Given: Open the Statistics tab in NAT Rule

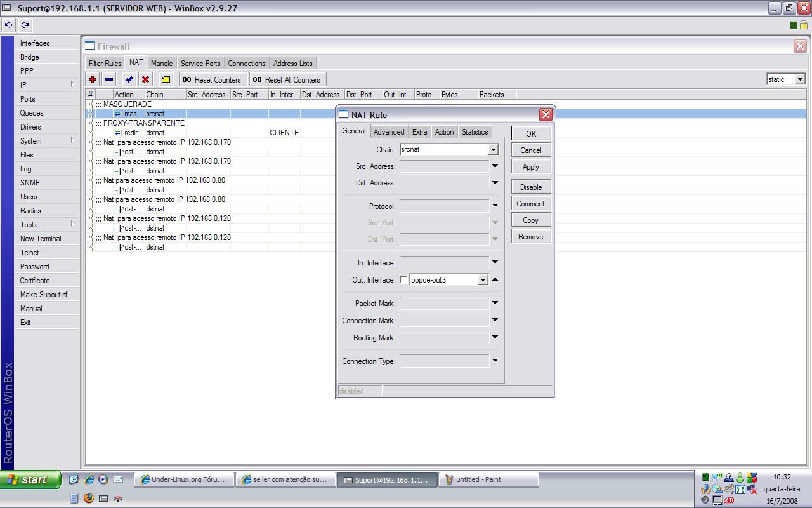Looking at the screenshot, I should 475,132.
